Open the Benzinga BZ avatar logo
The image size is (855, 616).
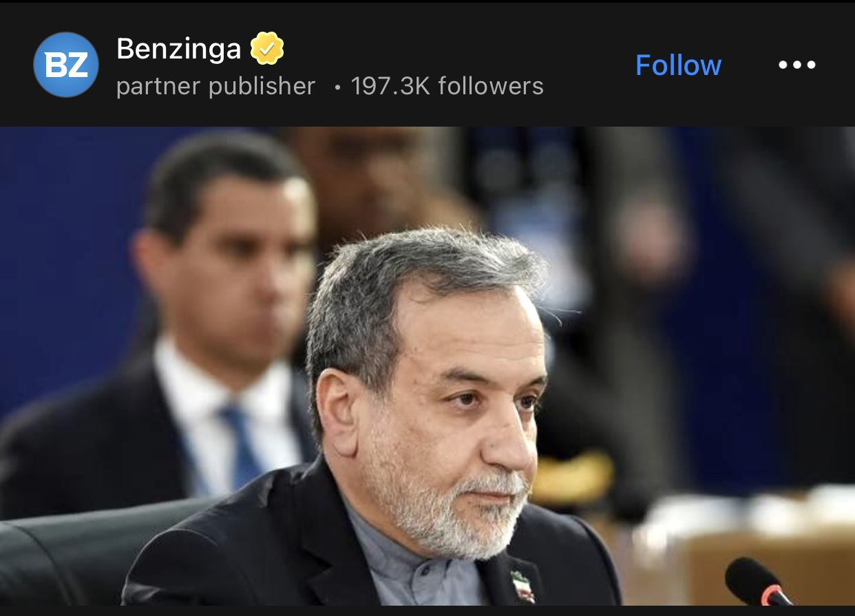point(66,65)
